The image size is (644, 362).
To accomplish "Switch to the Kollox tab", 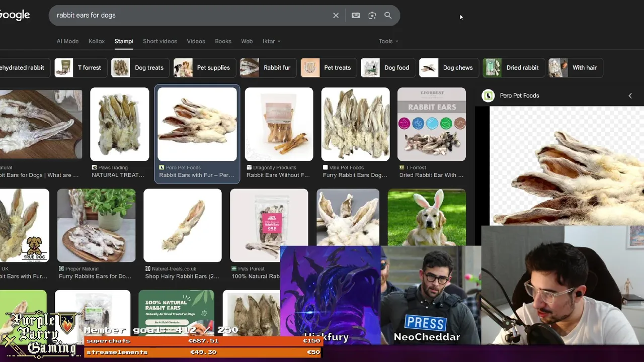I will click(97, 41).
